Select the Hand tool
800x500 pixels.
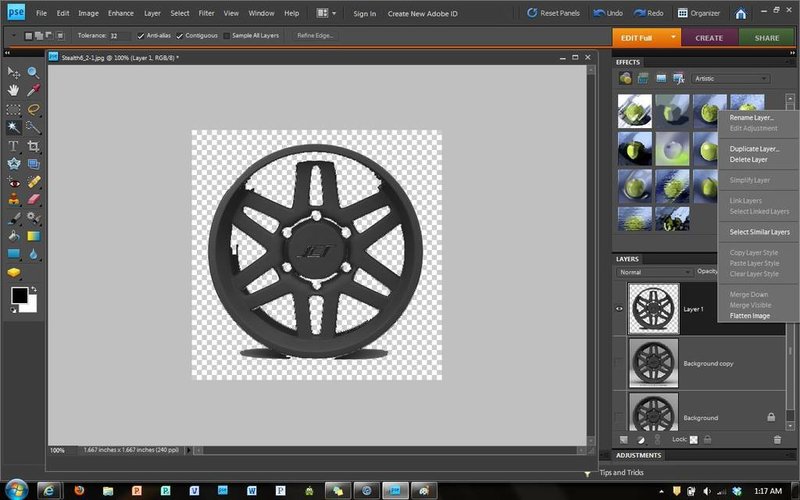pos(14,91)
